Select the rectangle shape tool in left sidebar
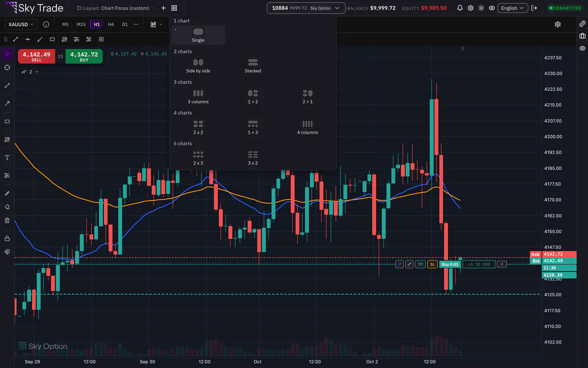This screenshot has height=368, width=588. (7, 121)
